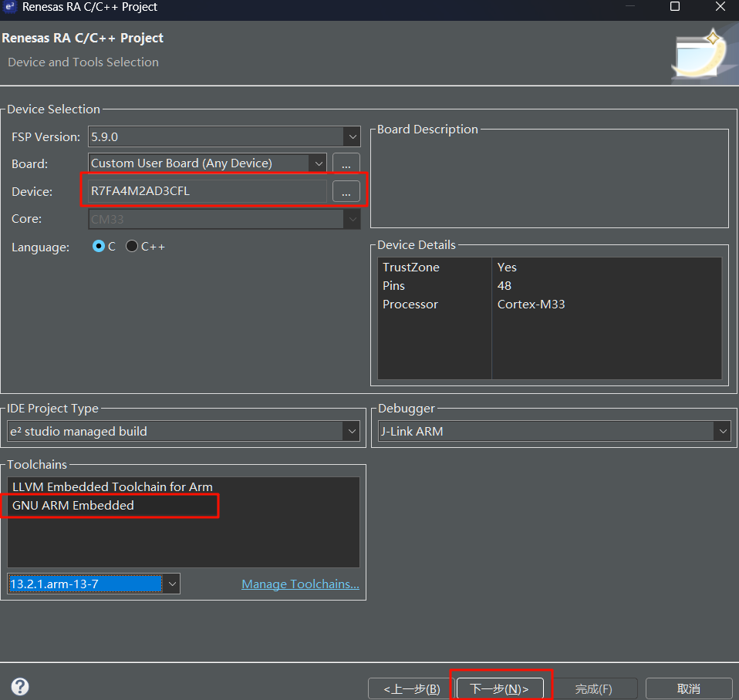This screenshot has height=700, width=739.
Task: Click the browse button next to Board
Action: click(346, 163)
